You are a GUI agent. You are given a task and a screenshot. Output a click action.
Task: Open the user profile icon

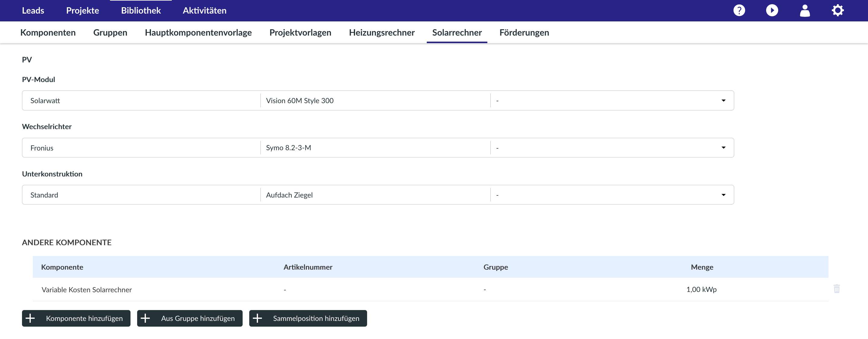[x=805, y=11]
